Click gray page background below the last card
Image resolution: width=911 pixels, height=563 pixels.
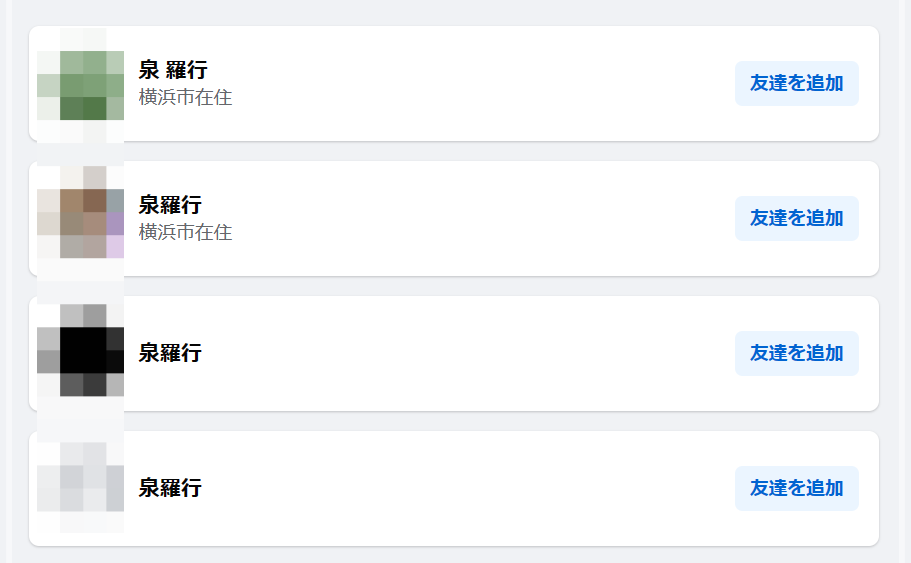(x=453, y=555)
